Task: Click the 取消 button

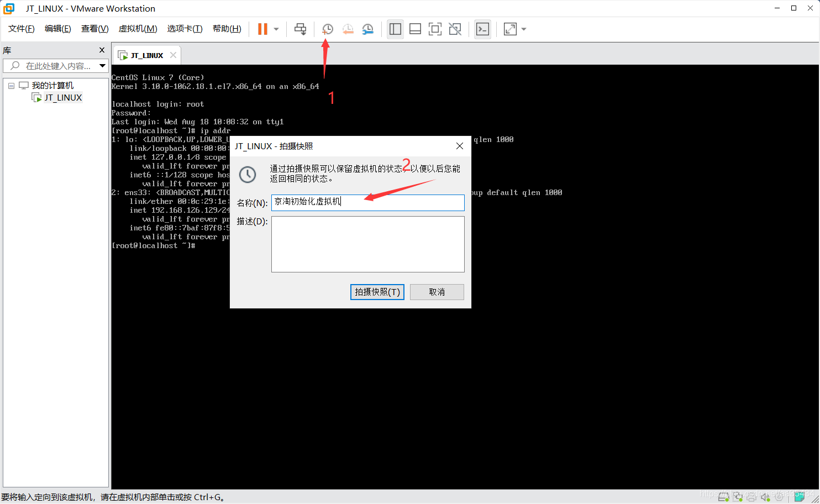Action: (437, 292)
